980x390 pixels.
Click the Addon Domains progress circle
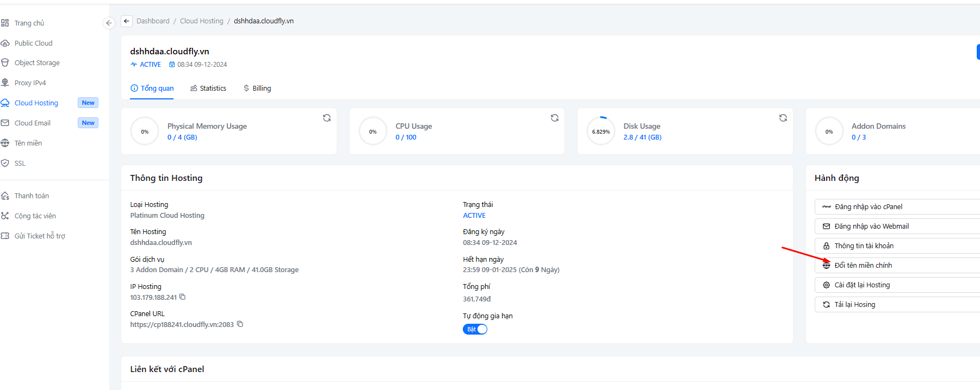point(829,131)
